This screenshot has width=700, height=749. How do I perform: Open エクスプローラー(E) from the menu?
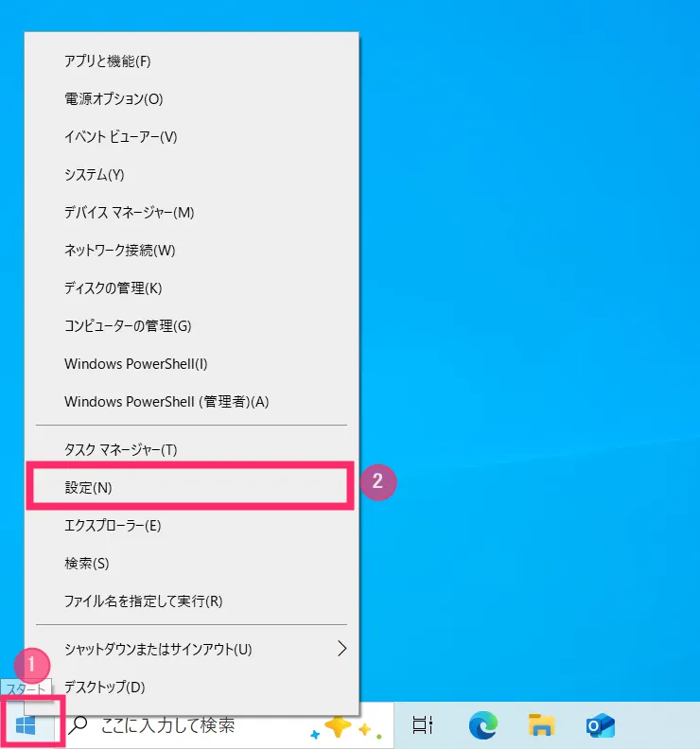tap(191, 526)
